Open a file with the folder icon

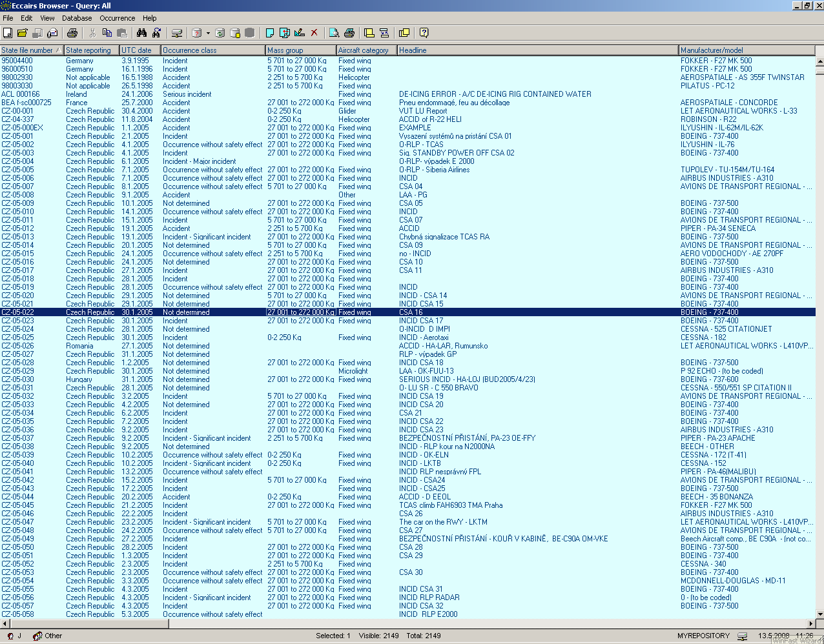[23, 33]
